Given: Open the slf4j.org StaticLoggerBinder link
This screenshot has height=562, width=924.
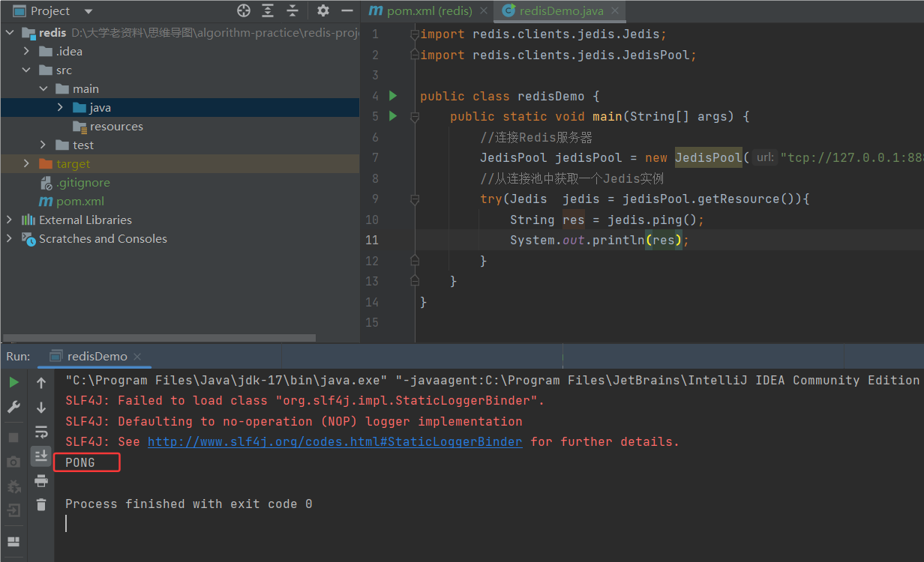Looking at the screenshot, I should pyautogui.click(x=334, y=442).
